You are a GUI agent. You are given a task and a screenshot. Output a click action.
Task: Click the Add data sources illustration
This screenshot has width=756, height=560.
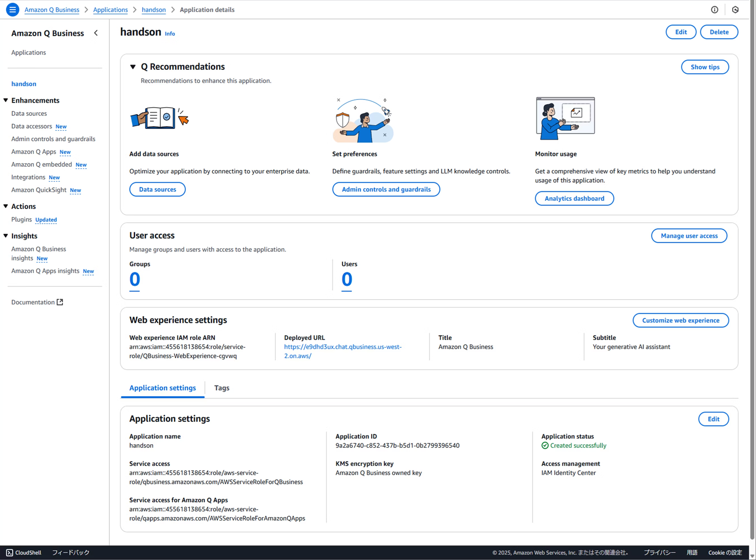point(159,118)
